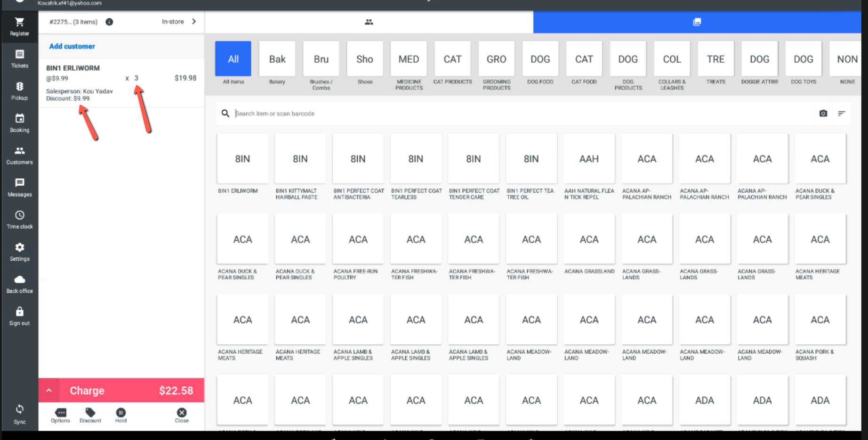Add ACANA PORK & SQUASH tile

820,320
